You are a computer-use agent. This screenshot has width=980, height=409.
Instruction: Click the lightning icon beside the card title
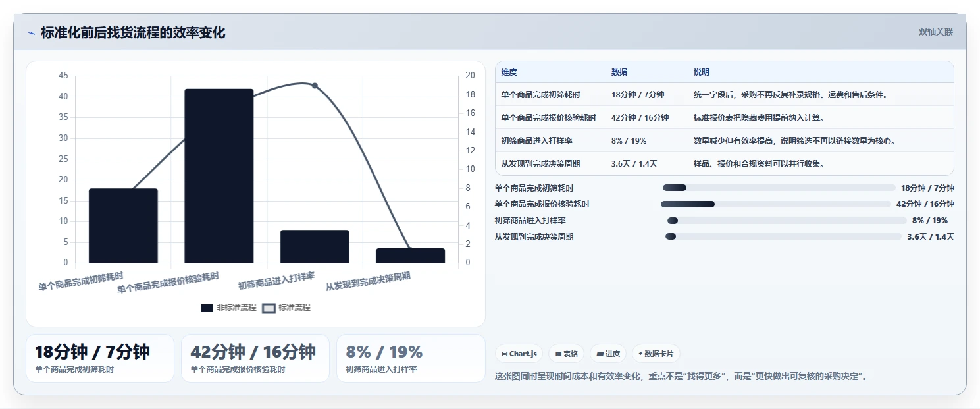tap(31, 33)
